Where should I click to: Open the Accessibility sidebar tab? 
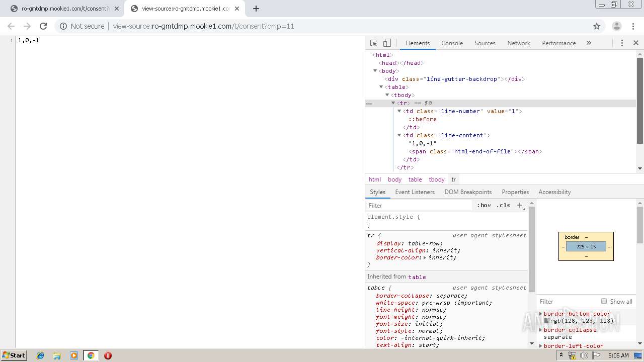(x=554, y=192)
